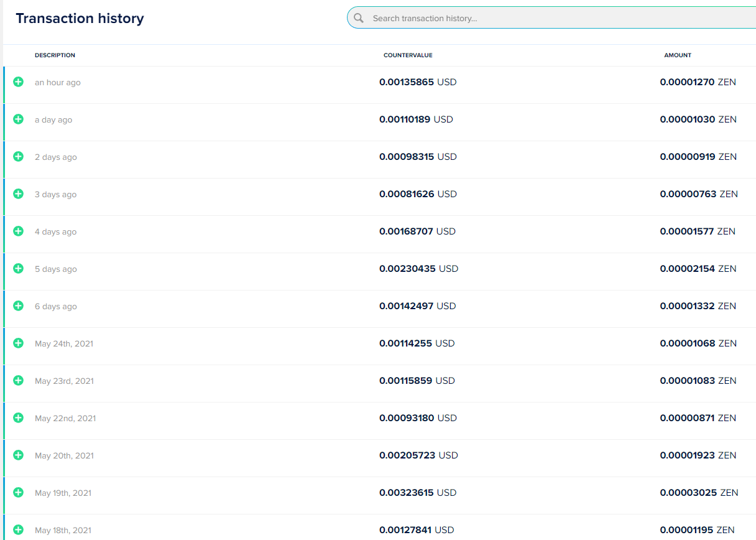756x540 pixels.
Task: Click the plus icon for May 18th, 2021
Action: tap(18, 529)
